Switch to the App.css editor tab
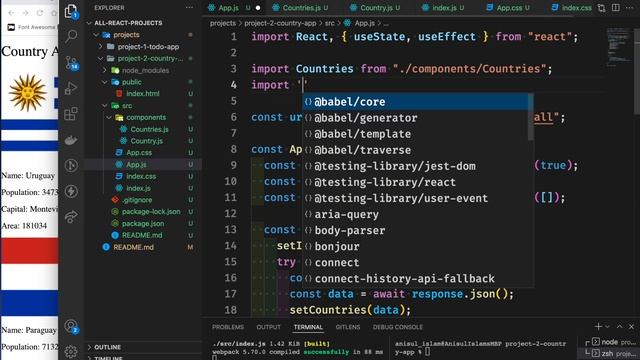 (x=509, y=8)
